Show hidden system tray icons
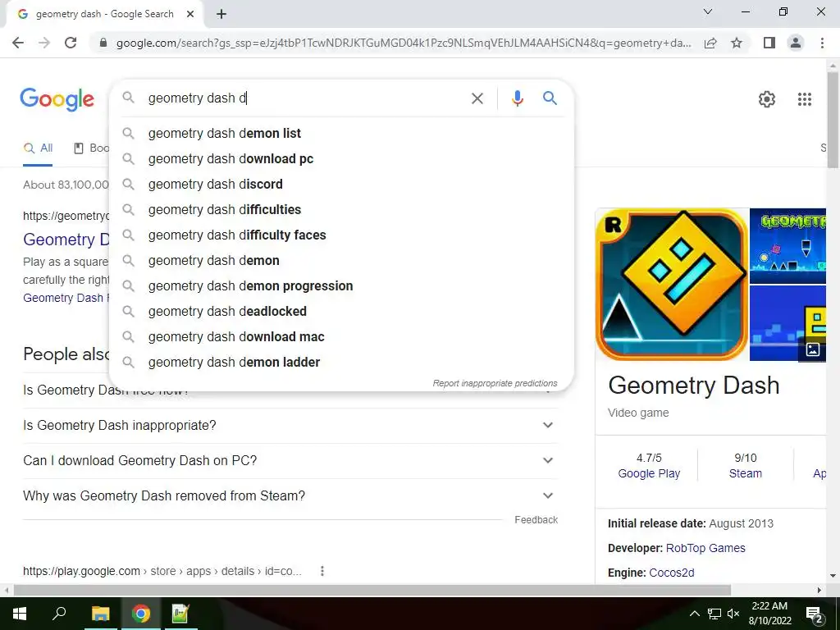 point(694,614)
